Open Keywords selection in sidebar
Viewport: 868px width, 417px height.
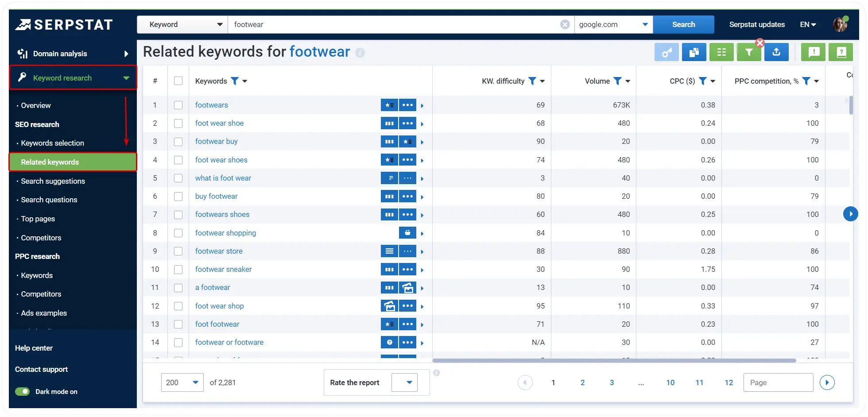[x=52, y=143]
